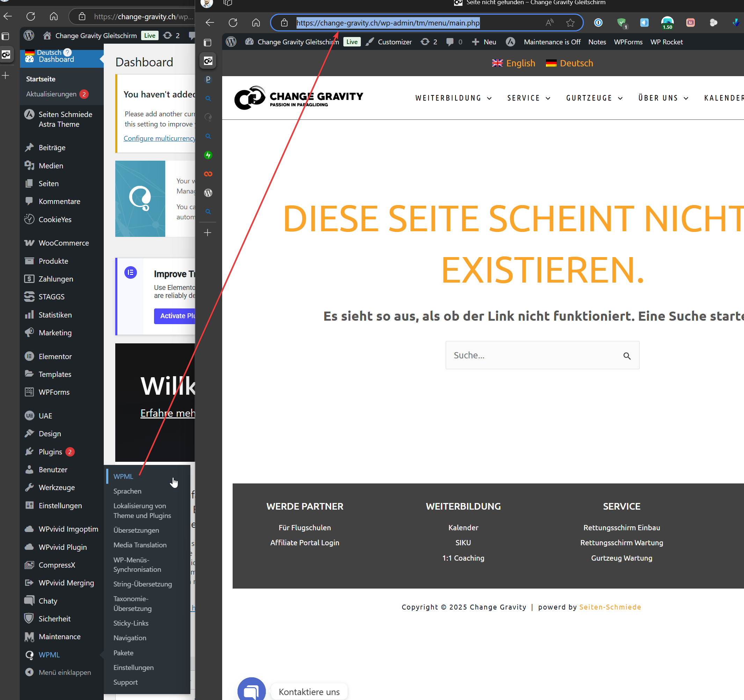This screenshot has height=700, width=744.
Task: Click the 1.50 badge extension icon
Action: tap(667, 23)
